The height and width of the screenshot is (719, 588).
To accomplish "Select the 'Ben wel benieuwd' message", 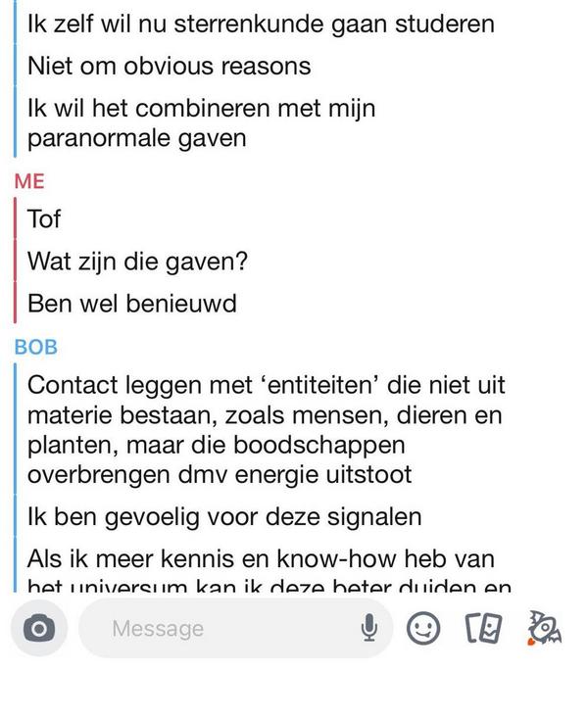I will [132, 304].
